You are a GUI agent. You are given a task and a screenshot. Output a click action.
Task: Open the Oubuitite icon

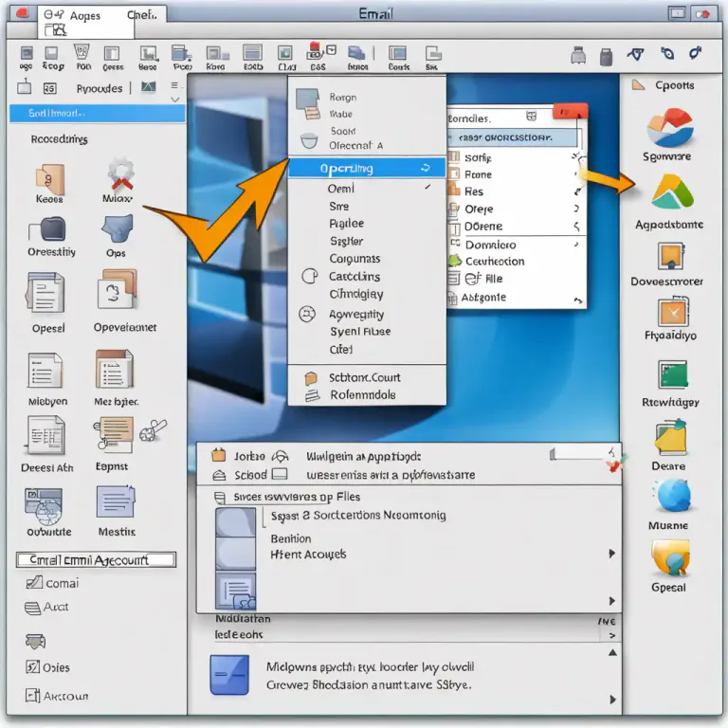point(44,505)
